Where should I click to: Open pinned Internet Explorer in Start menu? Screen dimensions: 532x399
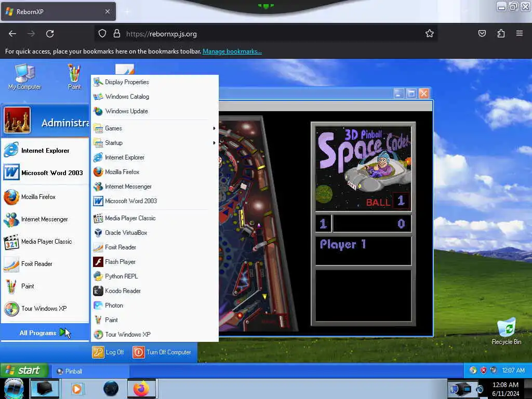[x=45, y=150]
